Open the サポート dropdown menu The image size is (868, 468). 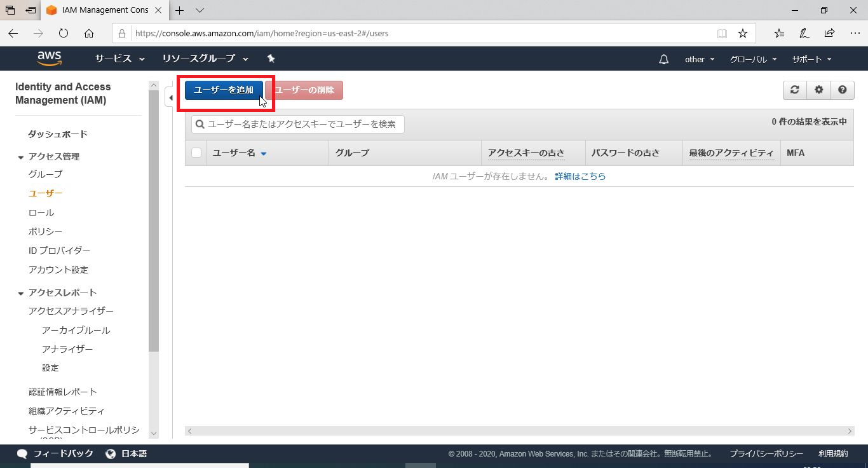click(x=811, y=59)
